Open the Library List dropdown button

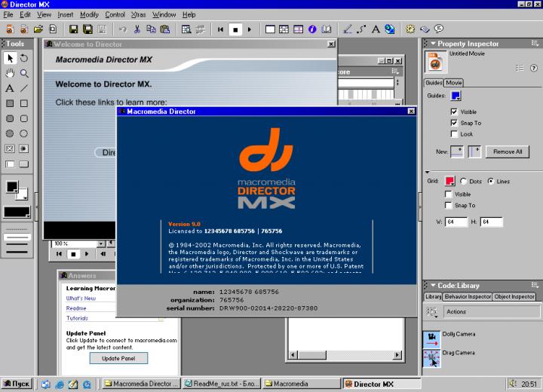pos(432,311)
